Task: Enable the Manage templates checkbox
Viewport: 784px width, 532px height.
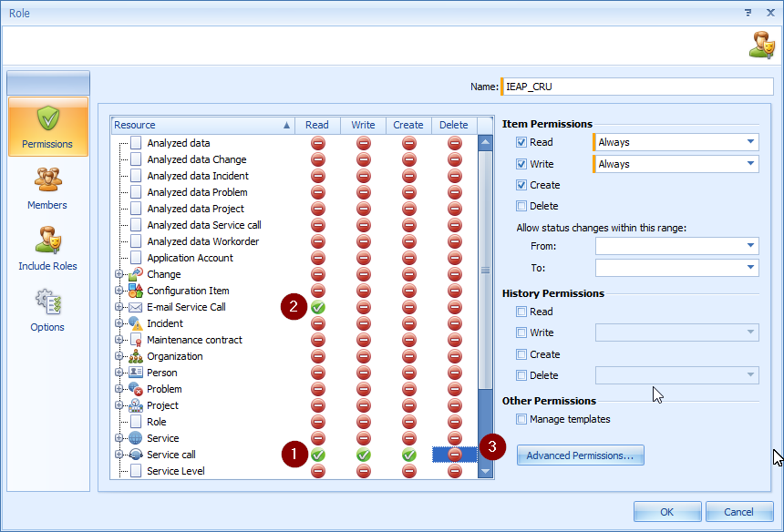Action: click(x=521, y=419)
